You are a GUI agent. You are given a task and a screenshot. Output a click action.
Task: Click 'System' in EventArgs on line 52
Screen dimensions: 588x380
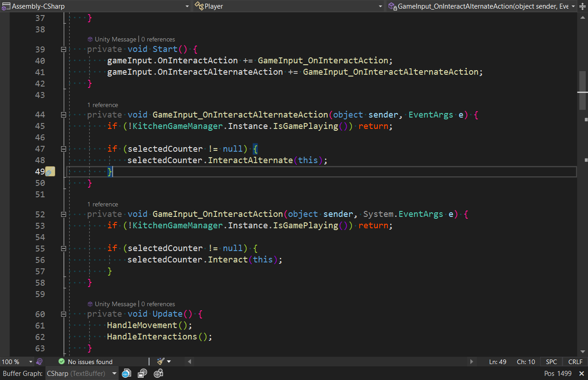pos(378,214)
